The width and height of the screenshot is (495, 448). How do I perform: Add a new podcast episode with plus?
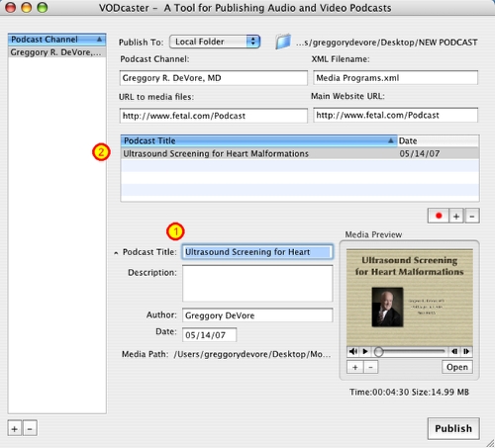click(x=456, y=217)
